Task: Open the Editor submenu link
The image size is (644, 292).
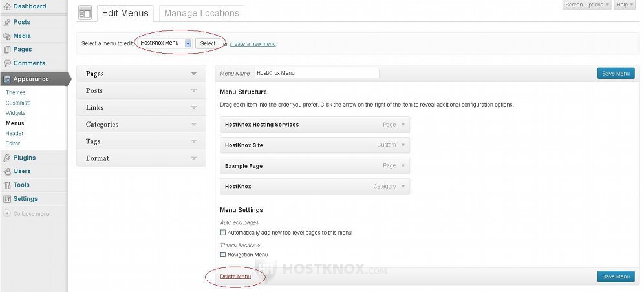Action: point(13,143)
